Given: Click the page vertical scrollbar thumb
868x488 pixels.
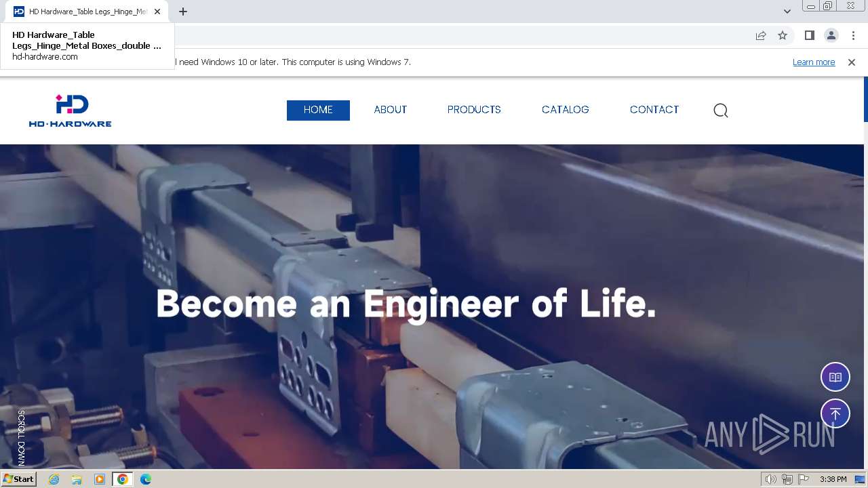Looking at the screenshot, I should pyautogui.click(x=866, y=100).
